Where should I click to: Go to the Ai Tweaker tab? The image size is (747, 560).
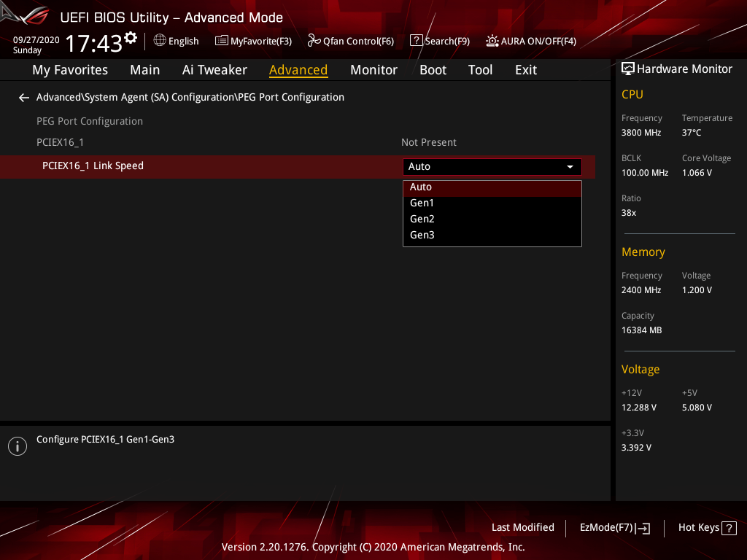click(x=214, y=70)
